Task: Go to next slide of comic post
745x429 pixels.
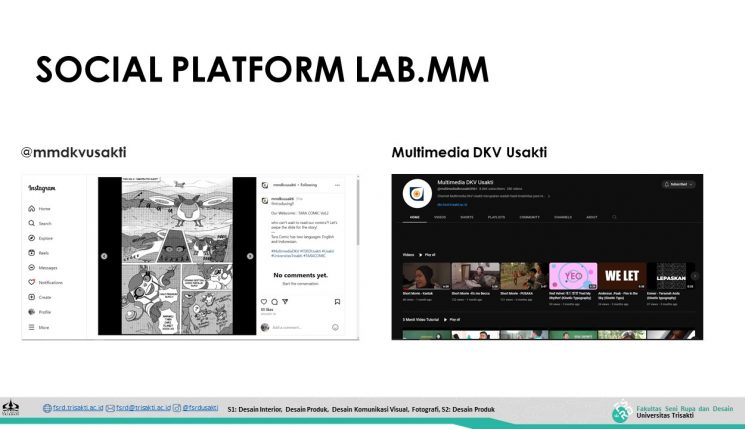Action: coord(250,256)
